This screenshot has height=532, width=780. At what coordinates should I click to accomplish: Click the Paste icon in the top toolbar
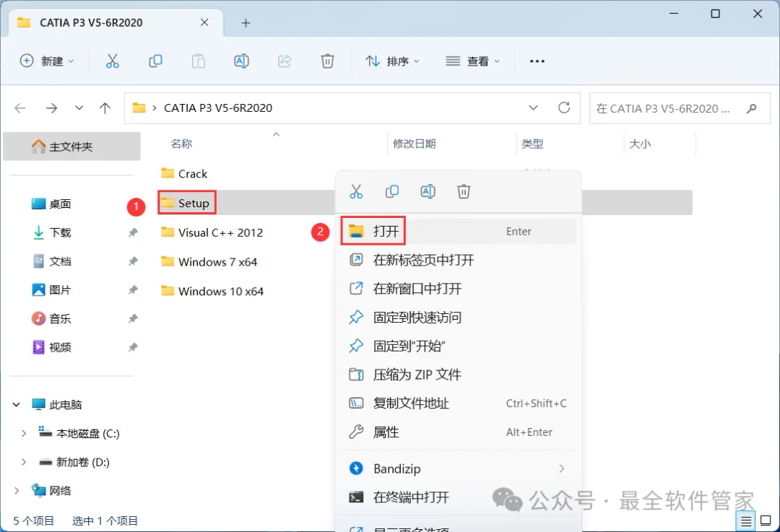tap(199, 61)
